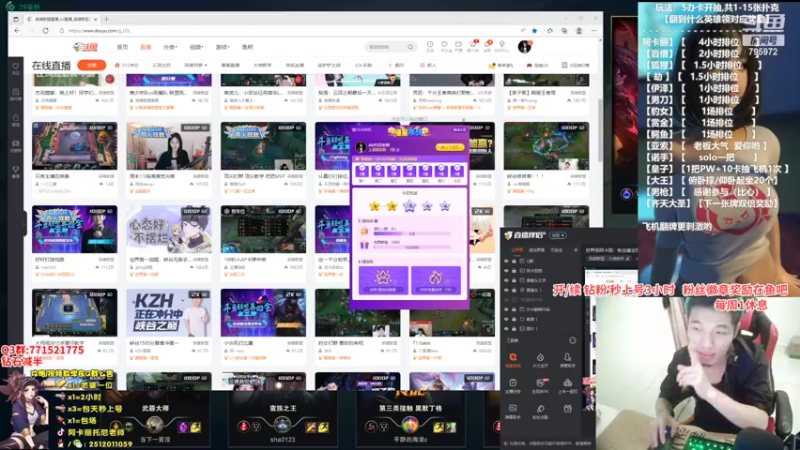This screenshot has width=800, height=450.
Task: Toggle visibility of second source row
Action: 506,270
